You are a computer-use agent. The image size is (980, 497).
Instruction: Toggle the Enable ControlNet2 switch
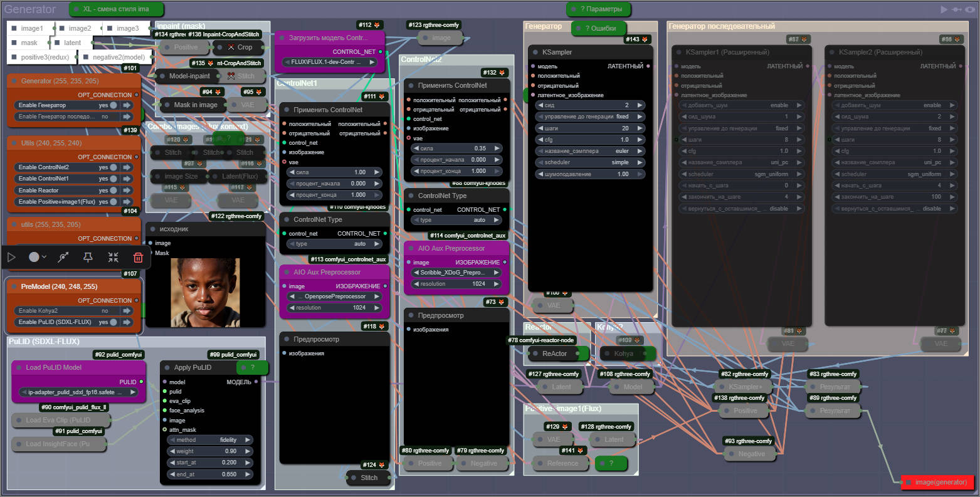pyautogui.click(x=113, y=167)
